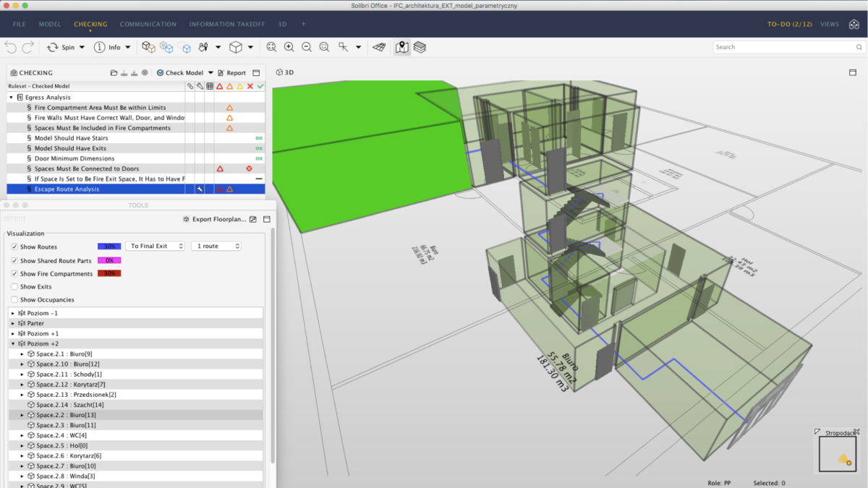The image size is (868, 488).
Task: Click the blue Show Routes color swatch
Action: [109, 247]
